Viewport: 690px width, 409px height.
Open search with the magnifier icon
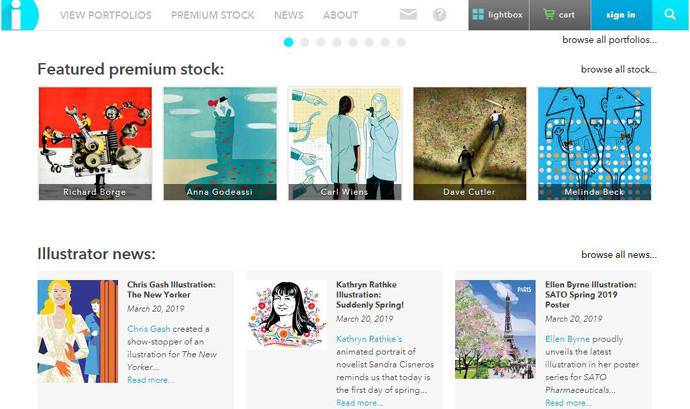tap(670, 15)
